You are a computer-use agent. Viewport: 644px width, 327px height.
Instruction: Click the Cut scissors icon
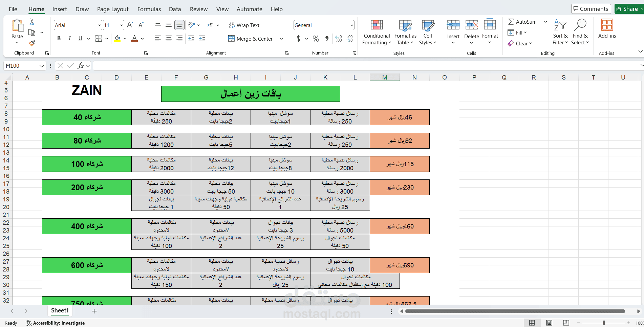pyautogui.click(x=32, y=22)
